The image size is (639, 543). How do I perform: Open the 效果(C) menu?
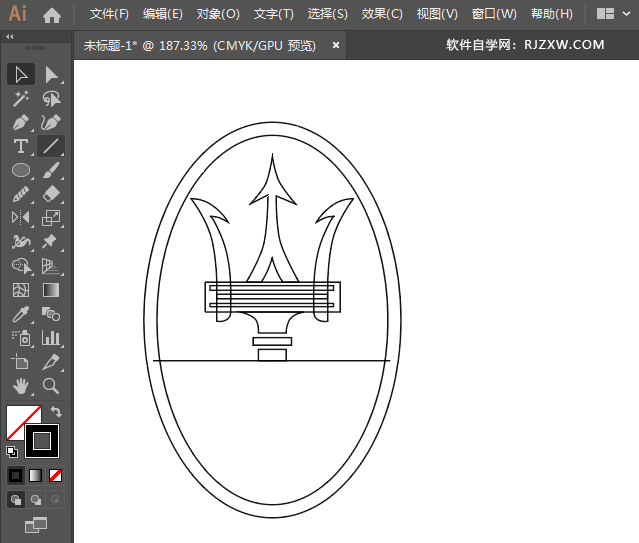(x=382, y=14)
